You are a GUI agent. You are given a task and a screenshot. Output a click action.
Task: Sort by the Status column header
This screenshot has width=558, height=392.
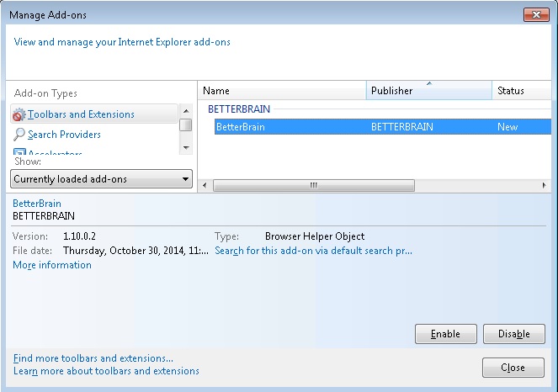[522, 91]
